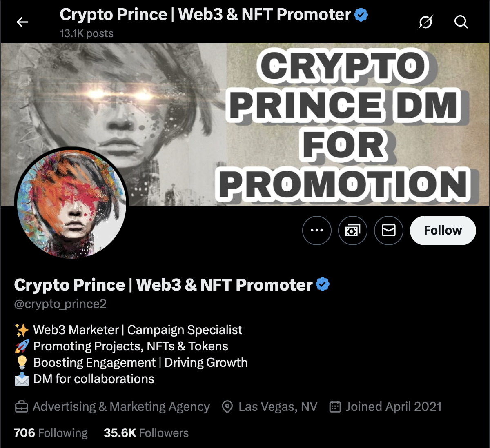Click the Advertising & Marketing Agency label

click(121, 406)
